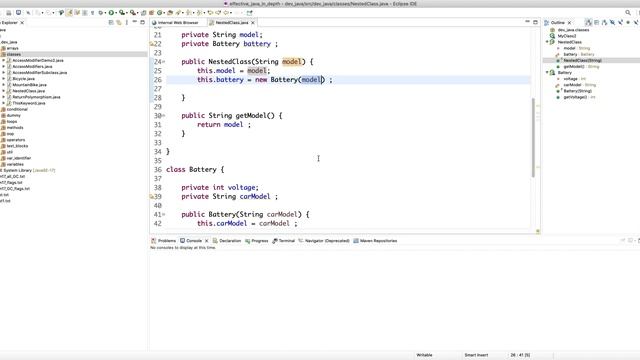
Task: Expand MountainBike.java tree node
Action: [x=4, y=85]
